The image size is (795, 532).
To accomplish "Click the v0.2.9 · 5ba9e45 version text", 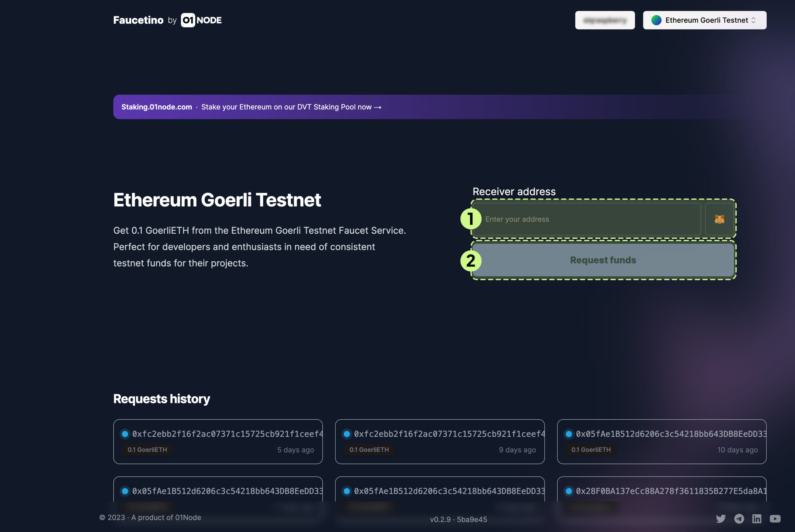I will 458,520.
